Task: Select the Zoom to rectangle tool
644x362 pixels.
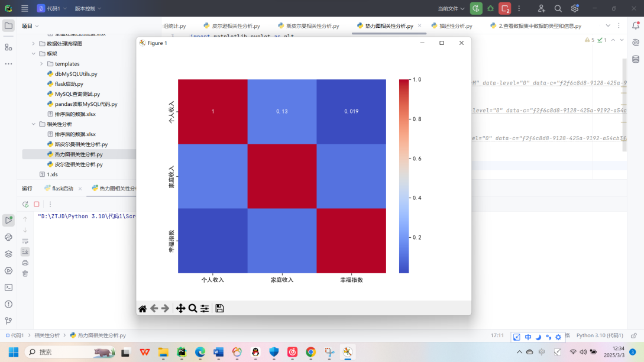Action: (x=193, y=309)
